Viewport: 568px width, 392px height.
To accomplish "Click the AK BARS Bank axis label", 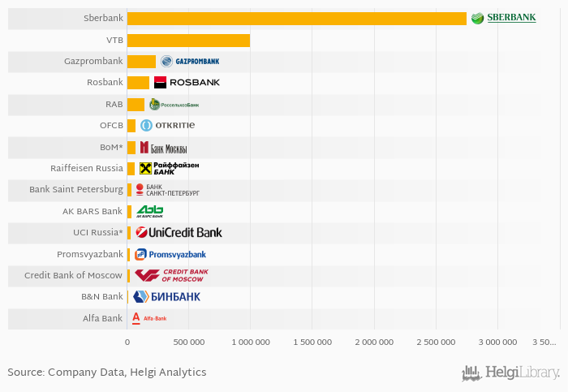I will tap(92, 211).
